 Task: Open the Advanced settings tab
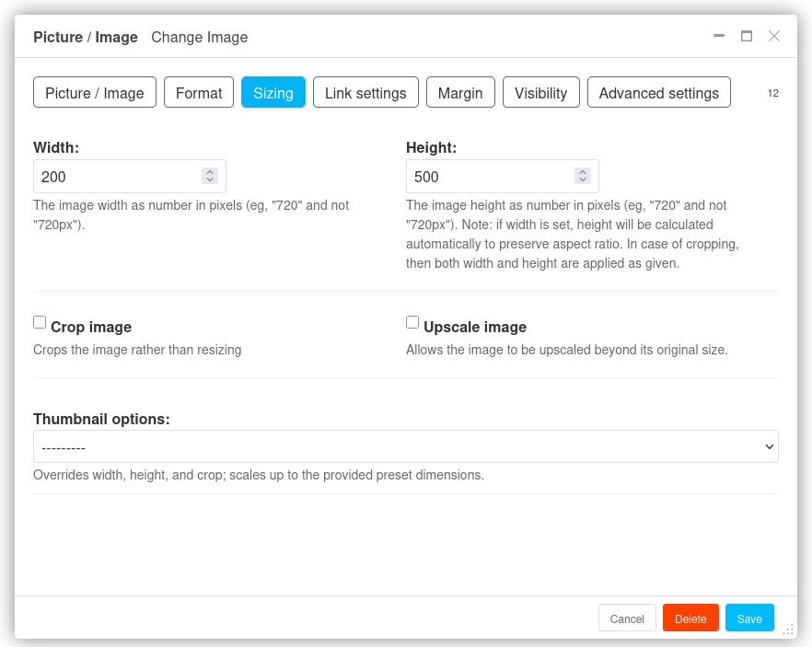coord(658,93)
